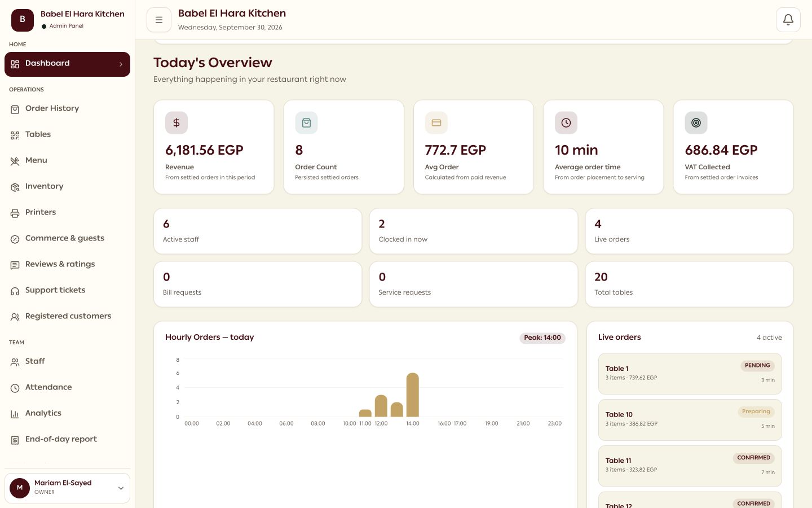Click the VAT Collected target icon

(696, 122)
